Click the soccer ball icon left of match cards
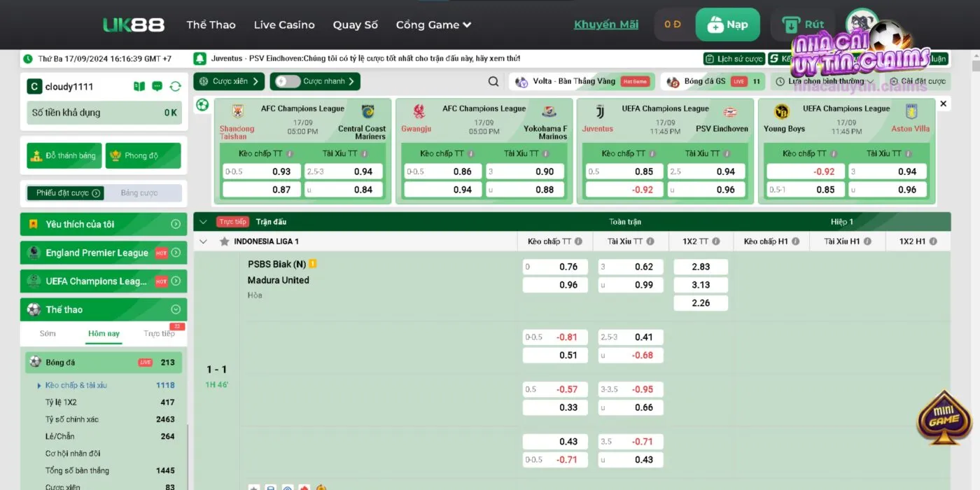 pos(202,105)
